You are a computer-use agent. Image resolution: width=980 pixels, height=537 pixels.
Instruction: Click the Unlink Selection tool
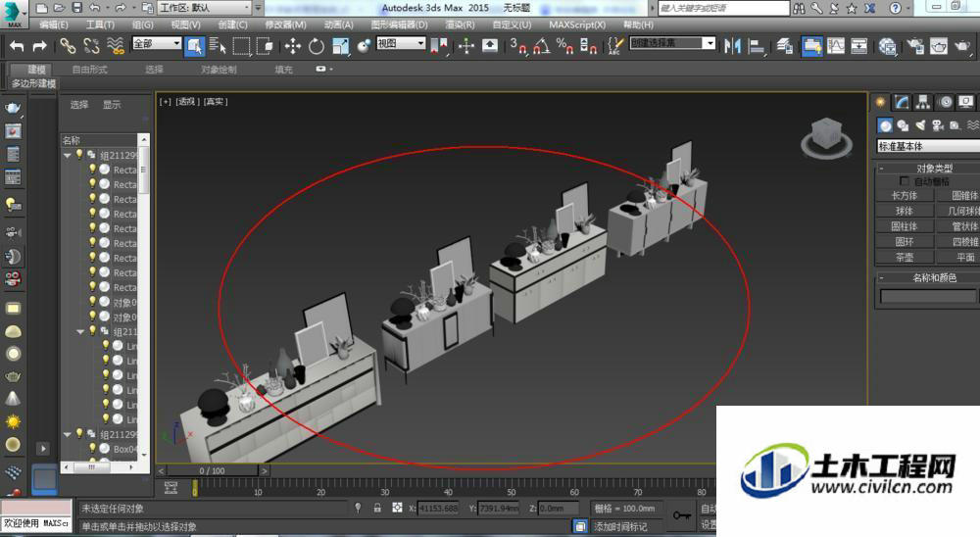[91, 46]
